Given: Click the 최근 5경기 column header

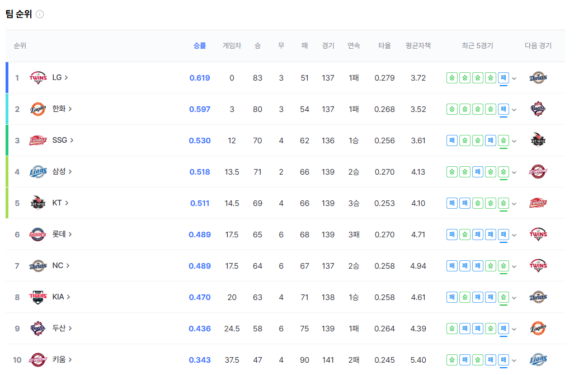Looking at the screenshot, I should pyautogui.click(x=477, y=46).
